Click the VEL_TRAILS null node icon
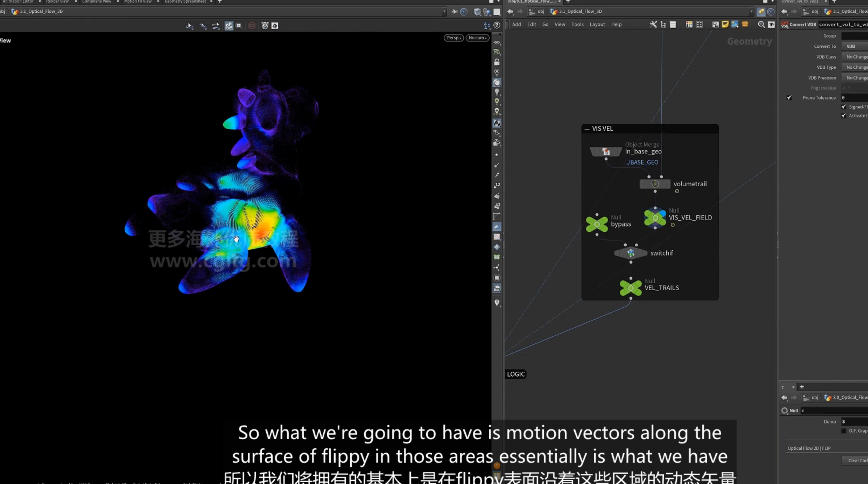868x484 pixels. tap(631, 288)
